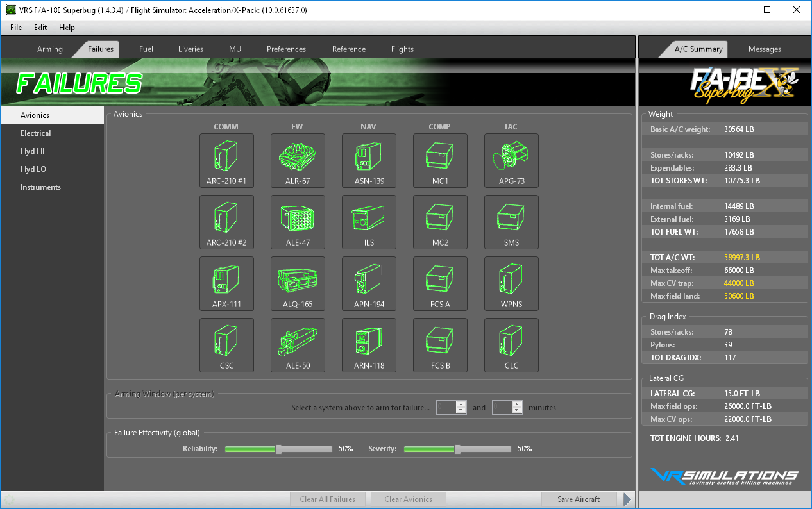Click the ALR-67 EW system icon

(x=298, y=160)
